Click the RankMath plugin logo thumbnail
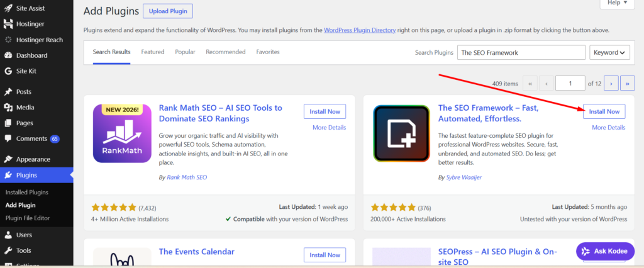 pos(123,133)
